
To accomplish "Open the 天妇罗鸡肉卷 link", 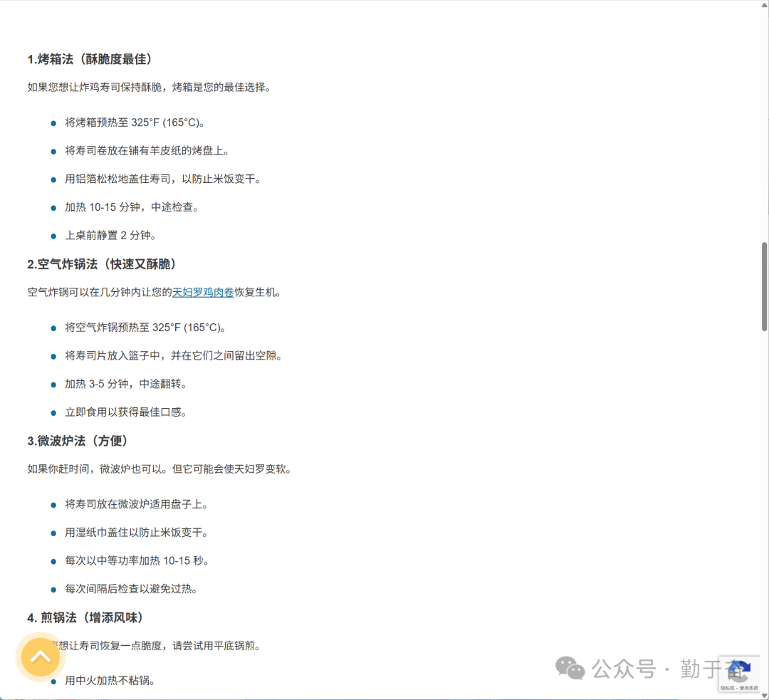I will pos(203,292).
